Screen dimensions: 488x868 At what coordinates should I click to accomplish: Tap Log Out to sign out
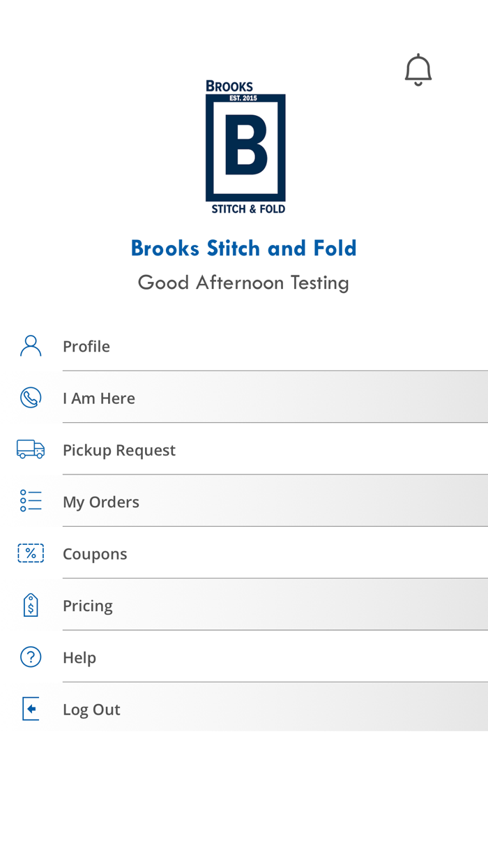[91, 708]
